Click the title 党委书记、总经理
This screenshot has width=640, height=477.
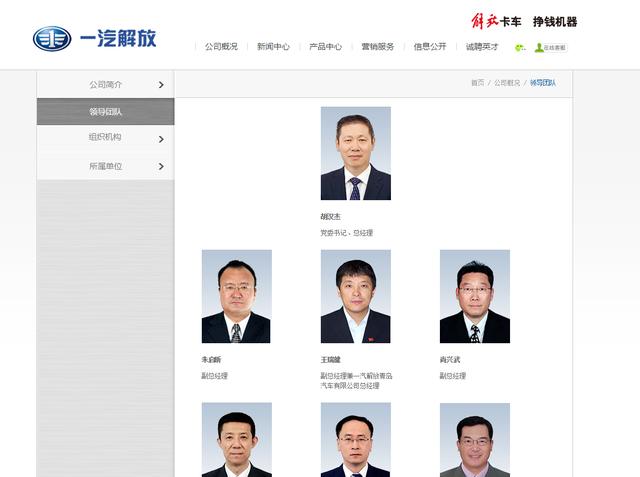click(x=347, y=233)
